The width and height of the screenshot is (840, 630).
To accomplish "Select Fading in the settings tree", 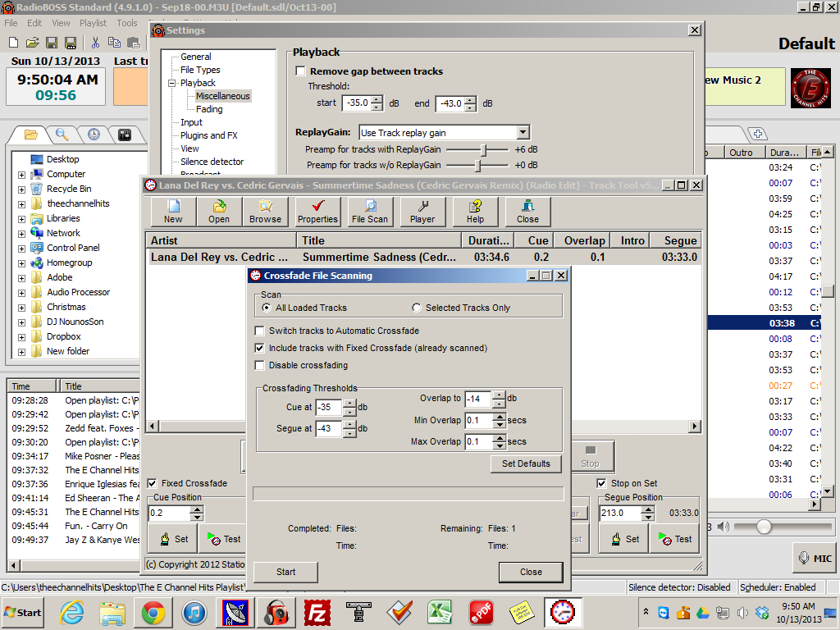I will point(209,109).
